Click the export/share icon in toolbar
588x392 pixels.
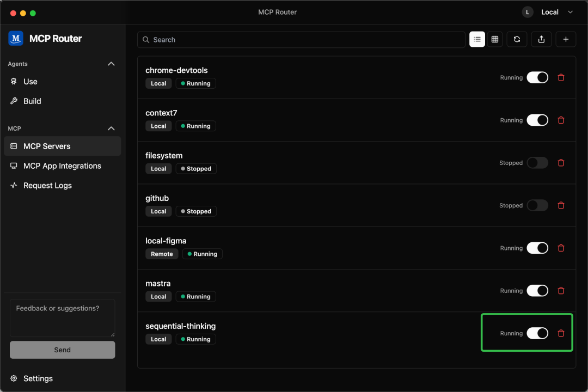[541, 39]
